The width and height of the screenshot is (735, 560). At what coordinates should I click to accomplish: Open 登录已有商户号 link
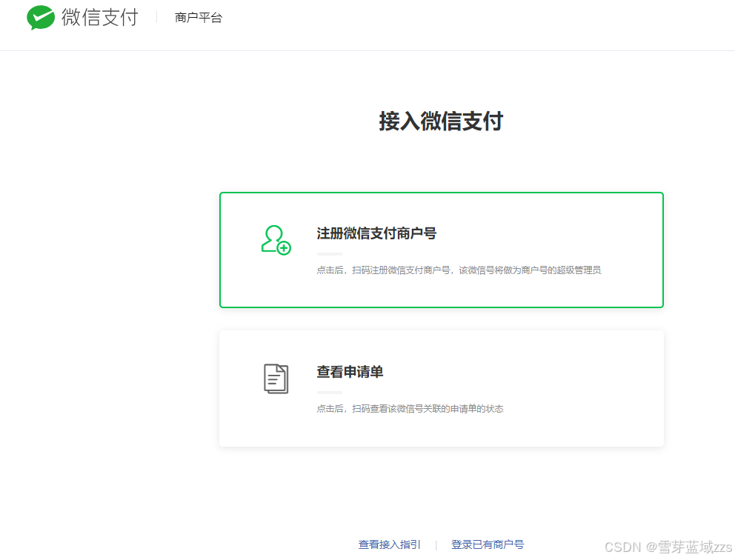coord(488,544)
